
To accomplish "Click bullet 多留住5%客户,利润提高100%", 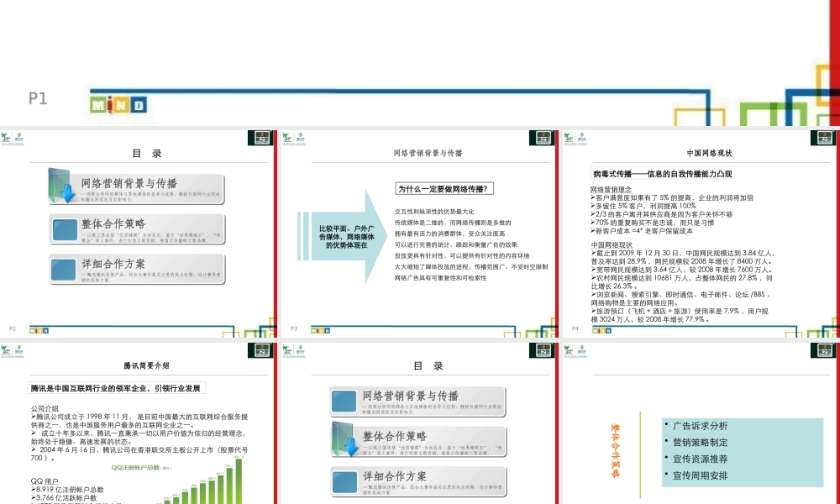I will 643,206.
